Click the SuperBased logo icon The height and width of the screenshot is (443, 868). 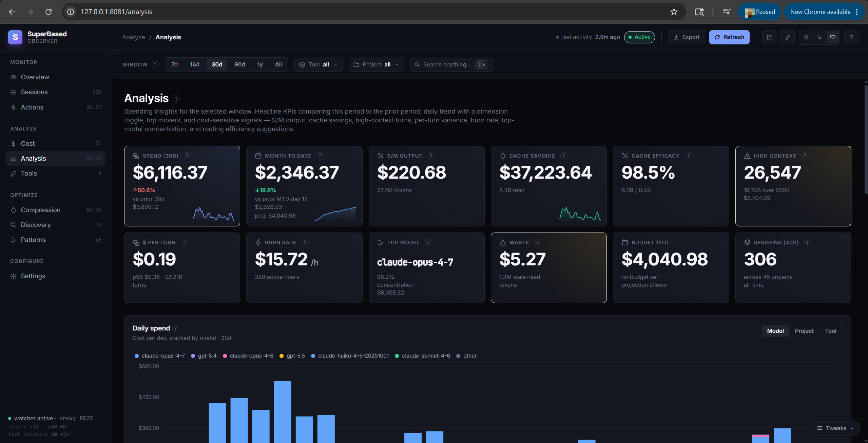pyautogui.click(x=15, y=37)
